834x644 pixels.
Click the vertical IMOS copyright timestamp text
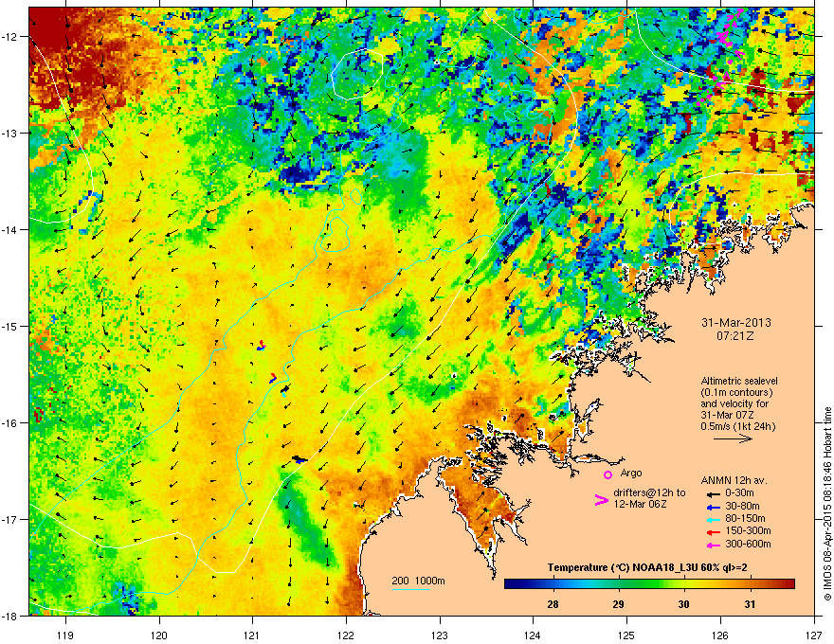coord(827,504)
